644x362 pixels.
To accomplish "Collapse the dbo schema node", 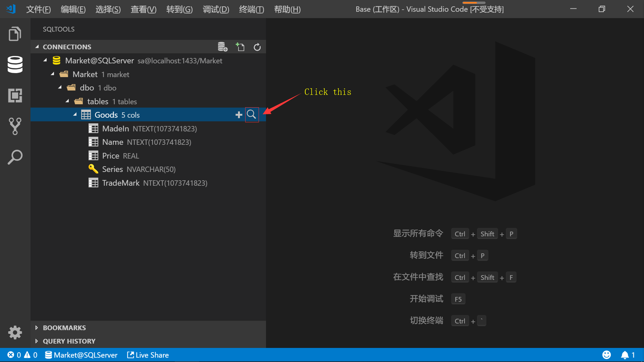I will coord(60,87).
